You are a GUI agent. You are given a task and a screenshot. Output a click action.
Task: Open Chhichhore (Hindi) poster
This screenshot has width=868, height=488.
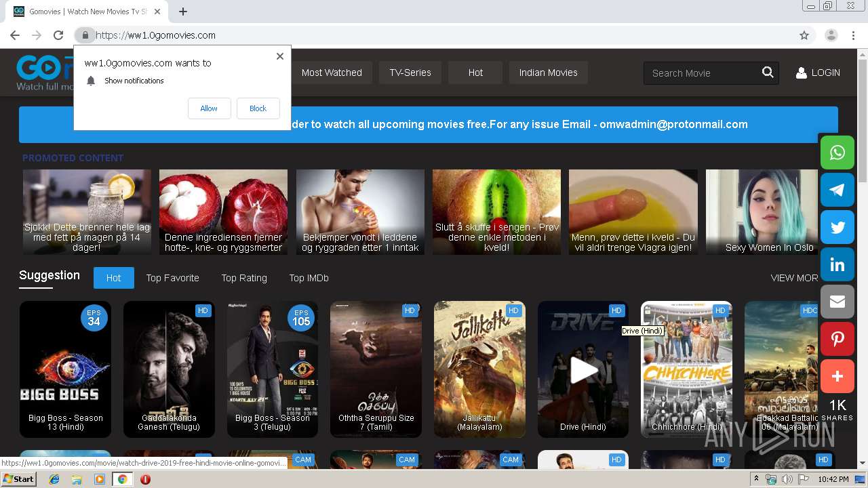686,370
